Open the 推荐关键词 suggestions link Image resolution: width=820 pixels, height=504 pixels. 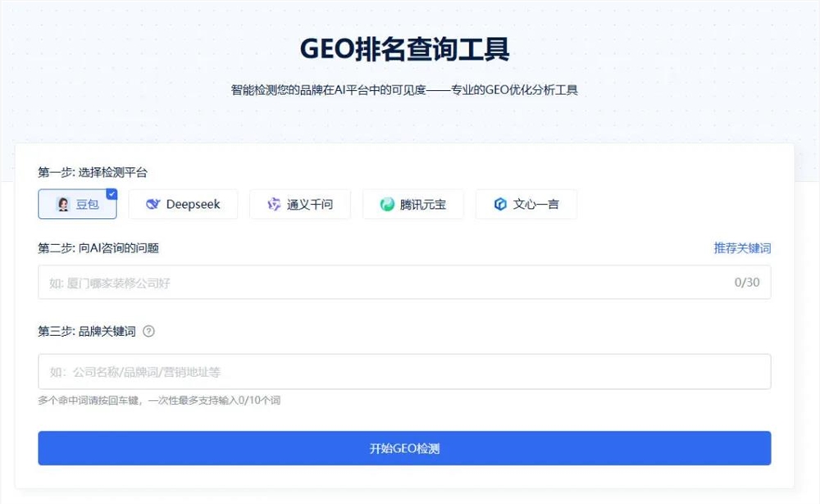tap(740, 247)
